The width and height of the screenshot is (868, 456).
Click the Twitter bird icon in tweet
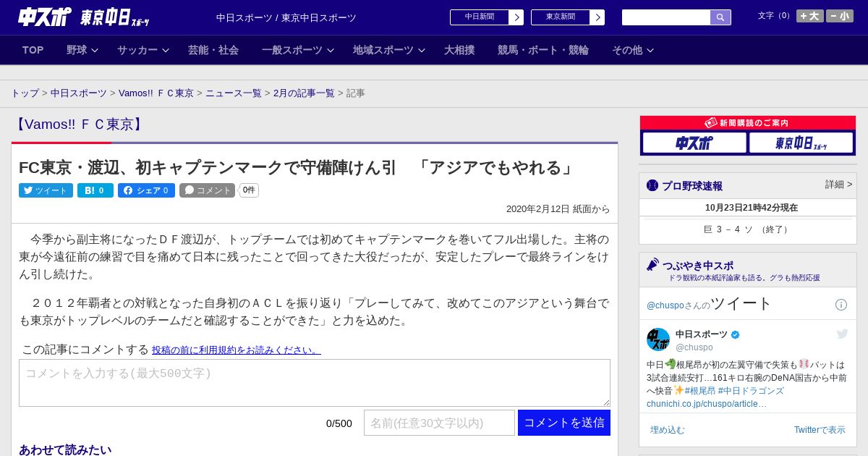click(x=842, y=334)
